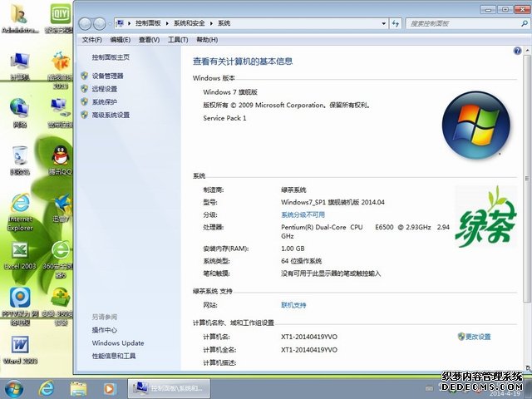The height and width of the screenshot is (399, 532).
Task: Launch Internet Explorer desktop shortcut
Action: [20, 213]
